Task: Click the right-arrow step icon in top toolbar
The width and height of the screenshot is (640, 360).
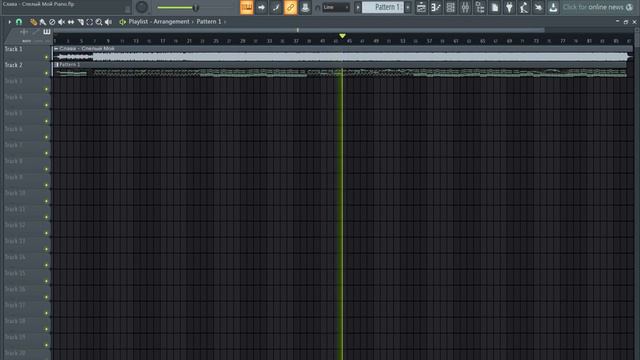Action: click(x=261, y=7)
